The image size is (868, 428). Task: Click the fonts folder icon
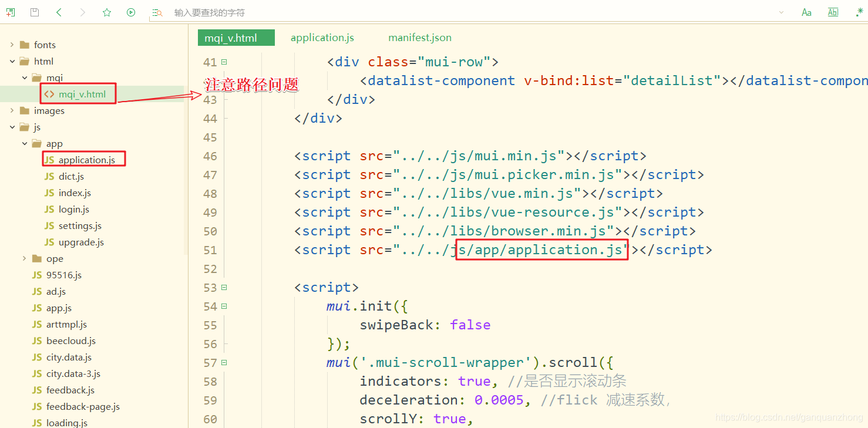[x=25, y=45]
